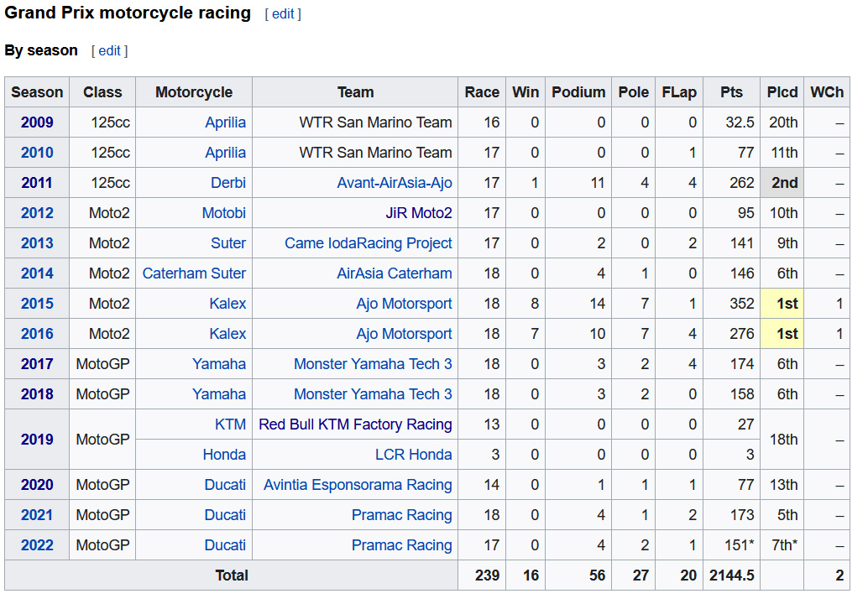Click the 7th* placing cell
The height and width of the screenshot is (604, 868).
782,544
